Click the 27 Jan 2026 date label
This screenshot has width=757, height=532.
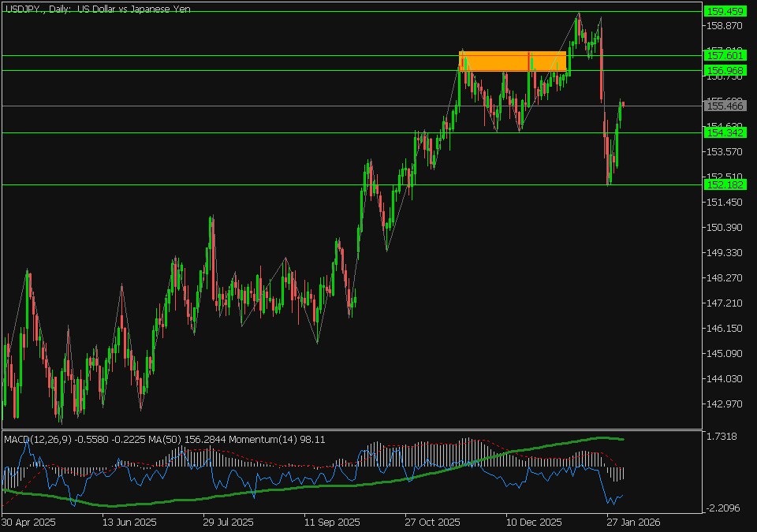pos(633,522)
